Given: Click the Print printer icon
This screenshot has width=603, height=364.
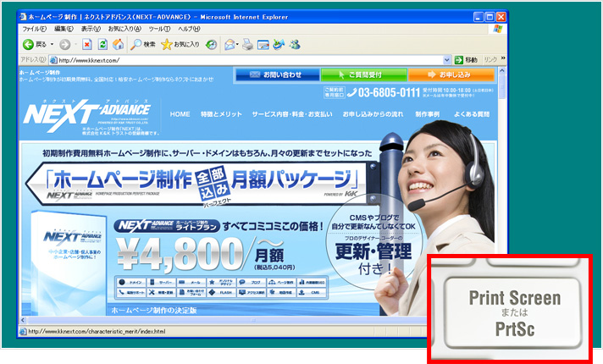Looking at the screenshot, I should (x=247, y=45).
